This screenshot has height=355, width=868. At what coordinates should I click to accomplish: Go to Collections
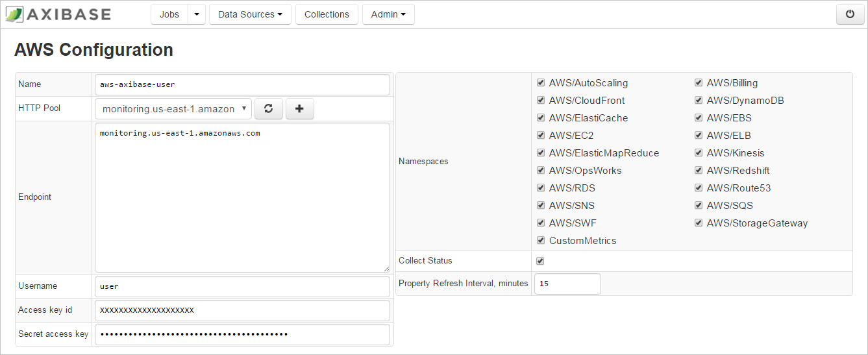(x=327, y=14)
